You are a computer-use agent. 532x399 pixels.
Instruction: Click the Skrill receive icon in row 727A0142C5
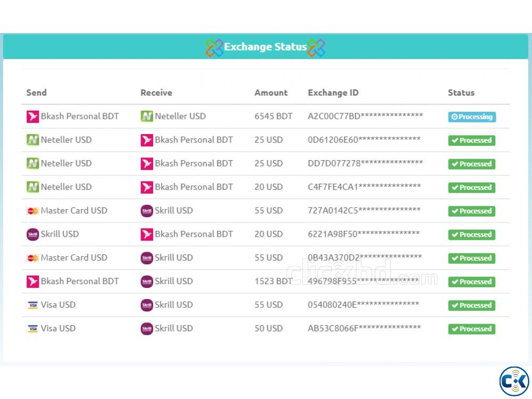coord(147,211)
